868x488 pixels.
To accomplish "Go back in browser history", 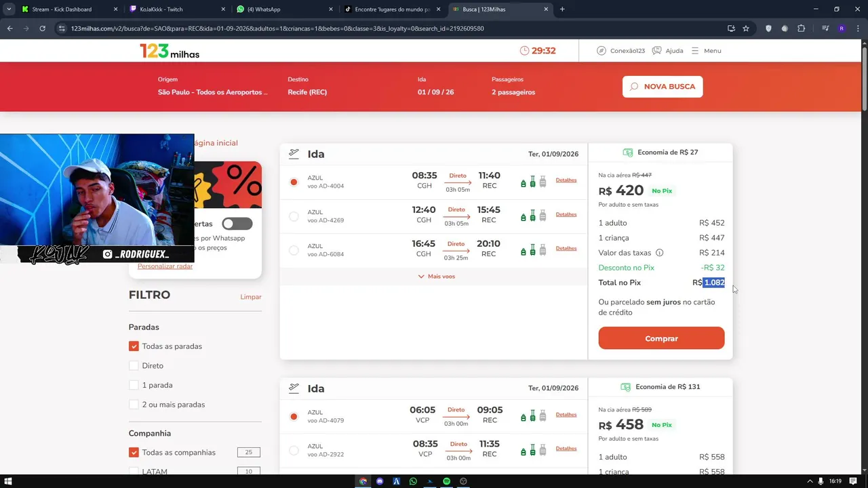I will (x=9, y=28).
